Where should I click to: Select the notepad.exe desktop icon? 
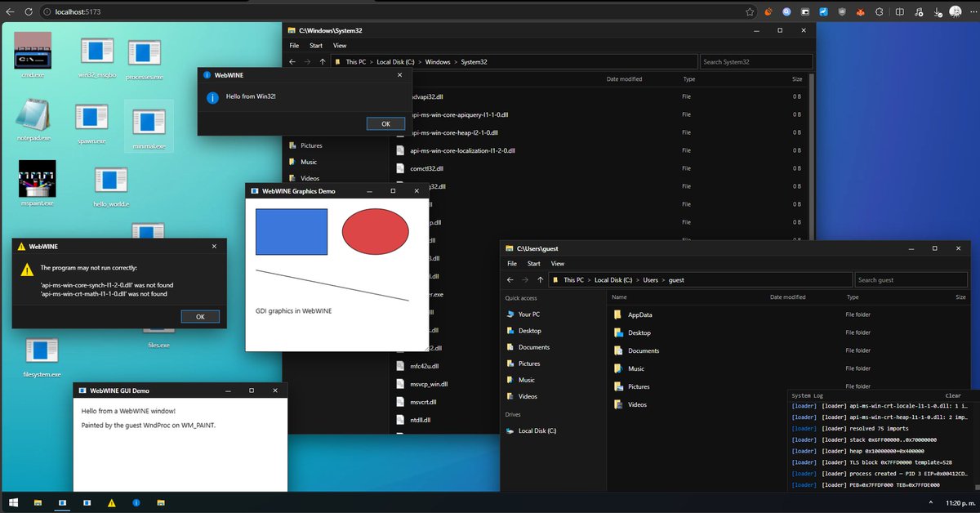tap(33, 120)
